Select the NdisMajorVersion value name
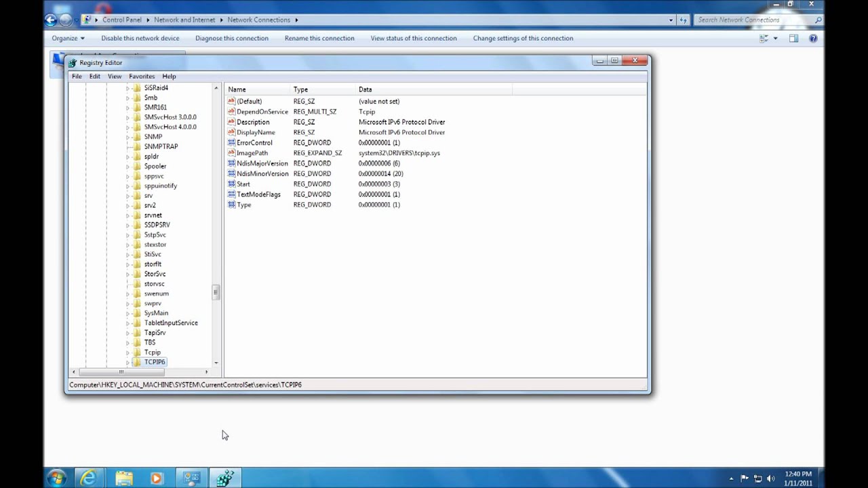The height and width of the screenshot is (488, 868). tap(262, 163)
